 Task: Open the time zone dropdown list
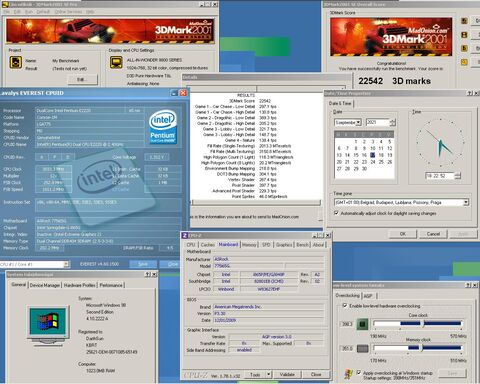(466, 202)
